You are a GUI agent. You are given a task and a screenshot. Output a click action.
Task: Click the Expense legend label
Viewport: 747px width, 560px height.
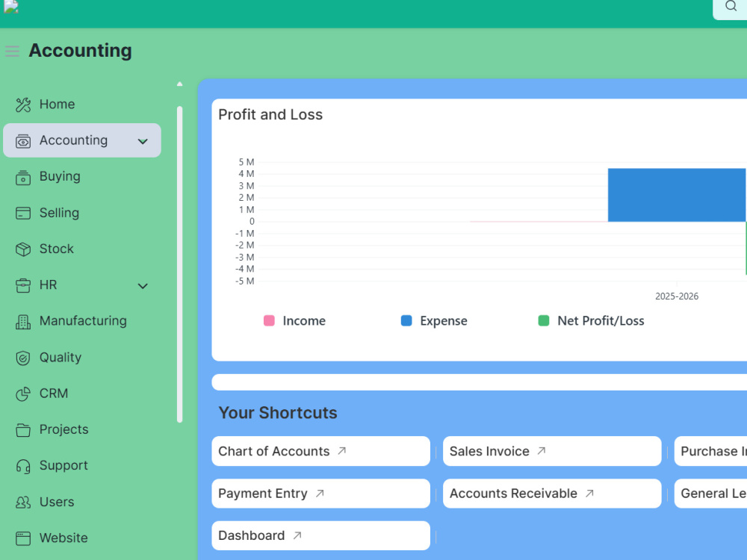click(444, 321)
